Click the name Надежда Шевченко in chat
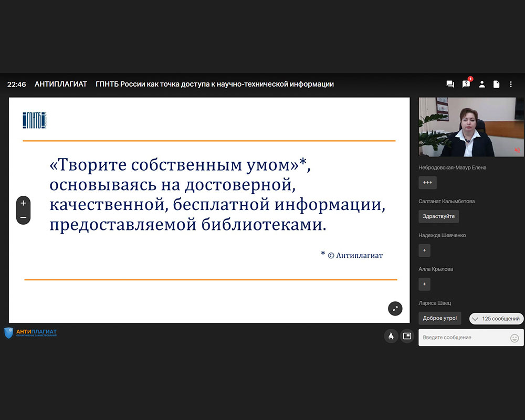 click(442, 235)
